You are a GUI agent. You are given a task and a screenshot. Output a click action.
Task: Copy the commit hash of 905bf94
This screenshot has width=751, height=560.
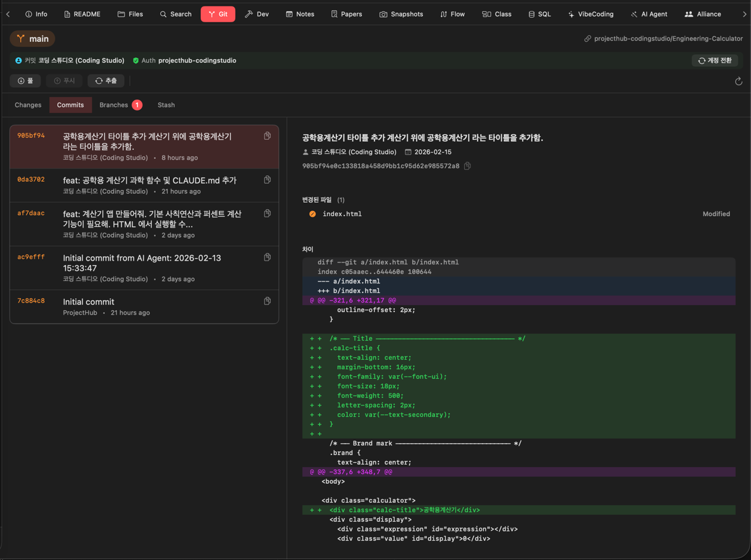pos(267,135)
